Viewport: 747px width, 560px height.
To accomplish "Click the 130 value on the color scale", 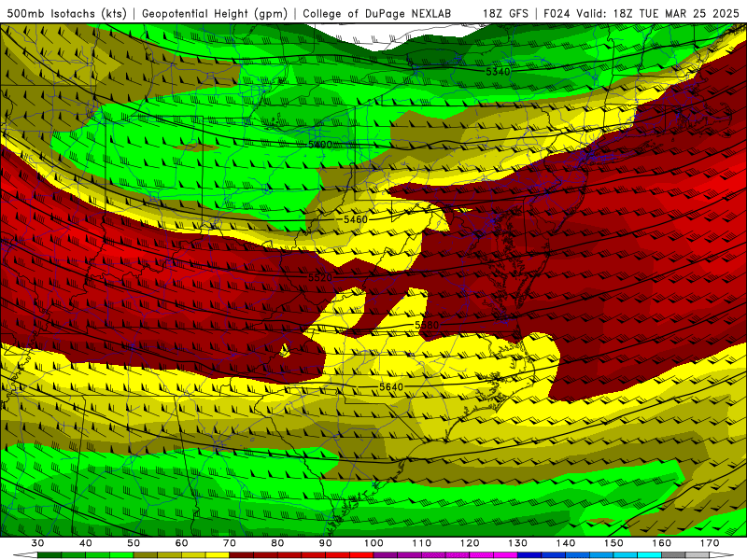I will click(x=517, y=543).
